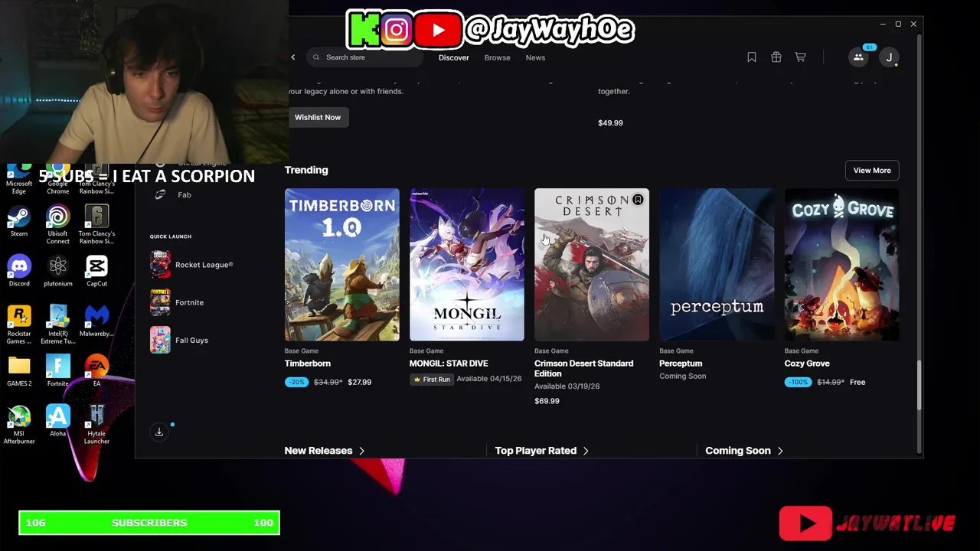Click the Cozy Grove title link
The height and width of the screenshot is (551, 980).
(x=807, y=364)
